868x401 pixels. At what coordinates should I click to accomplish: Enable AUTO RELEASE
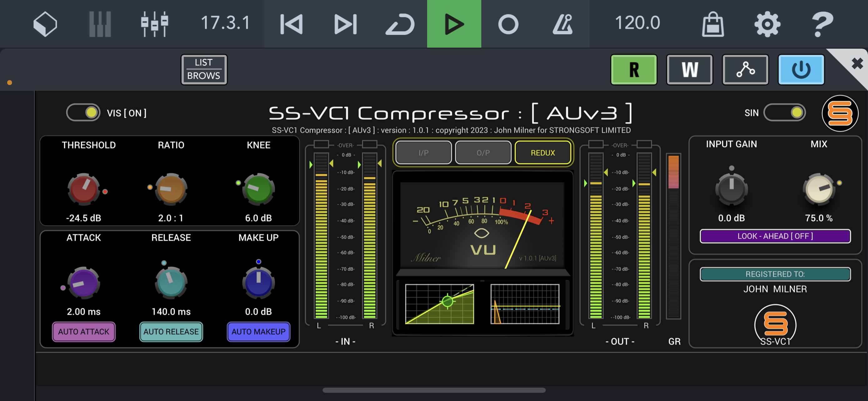171,332
